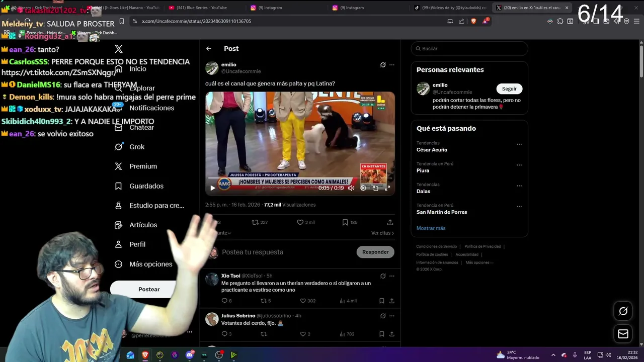The width and height of the screenshot is (644, 362).
Task: Open César Acuña trend
Action: coord(432,150)
